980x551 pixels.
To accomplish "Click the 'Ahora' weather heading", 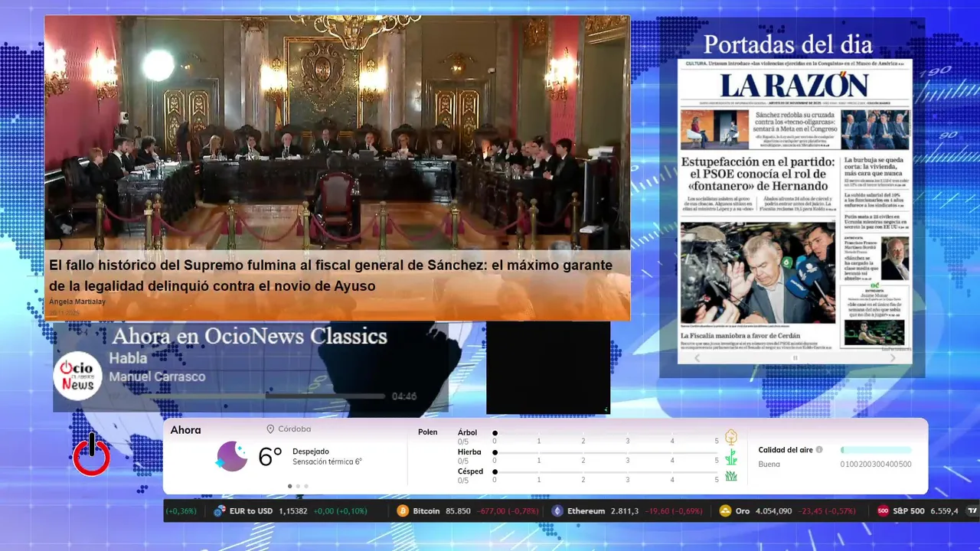I will pyautogui.click(x=186, y=430).
